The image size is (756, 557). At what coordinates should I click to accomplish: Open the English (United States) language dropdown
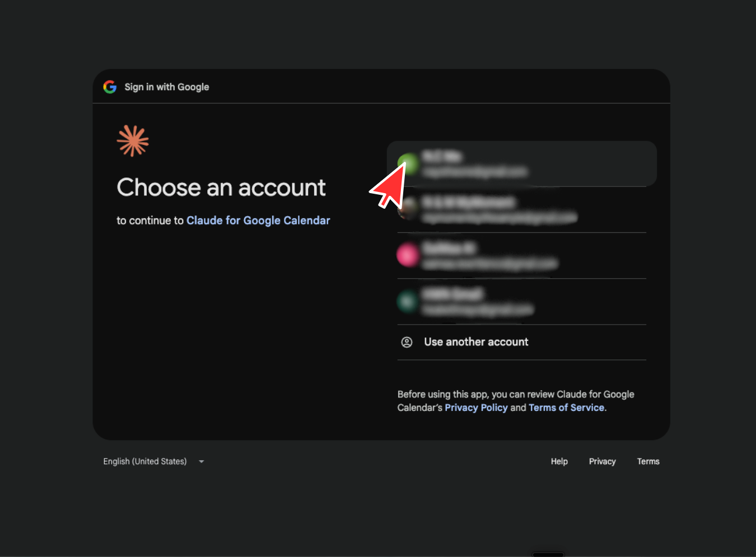(153, 461)
